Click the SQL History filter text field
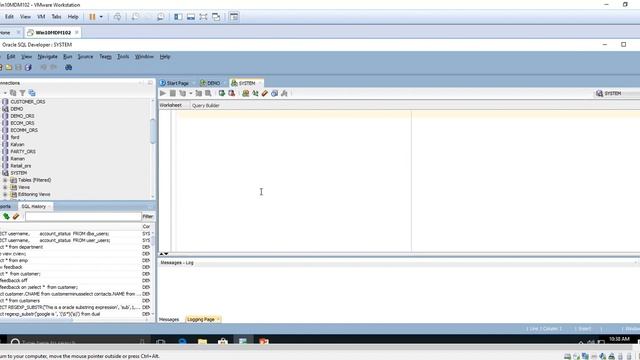This screenshot has height=360, width=640. (x=83, y=216)
